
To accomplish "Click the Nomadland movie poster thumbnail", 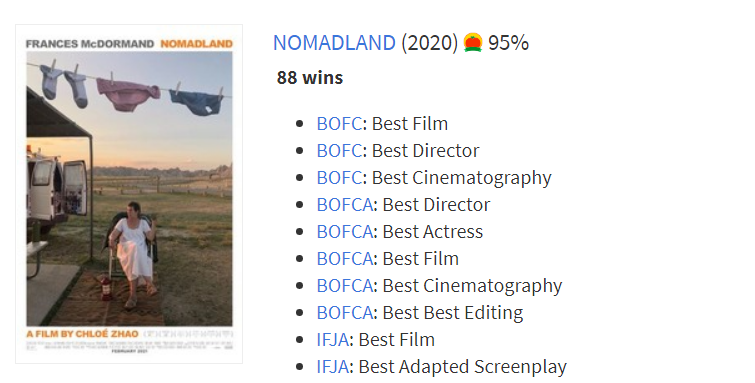I will [x=129, y=194].
